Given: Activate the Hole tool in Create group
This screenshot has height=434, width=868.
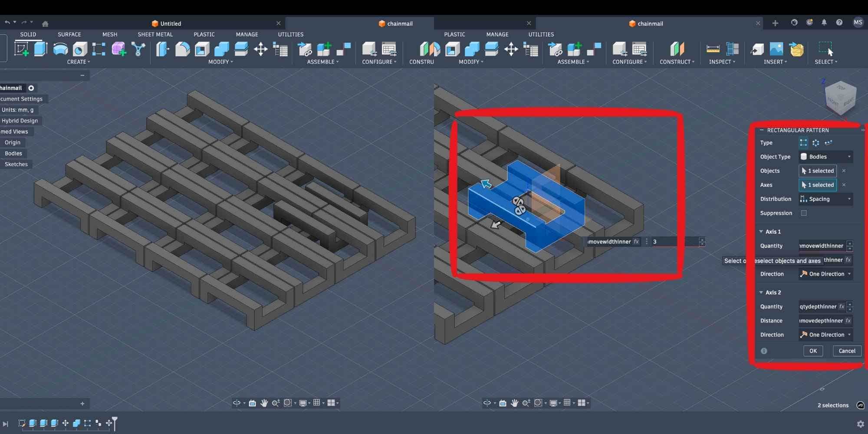Looking at the screenshot, I should 80,49.
